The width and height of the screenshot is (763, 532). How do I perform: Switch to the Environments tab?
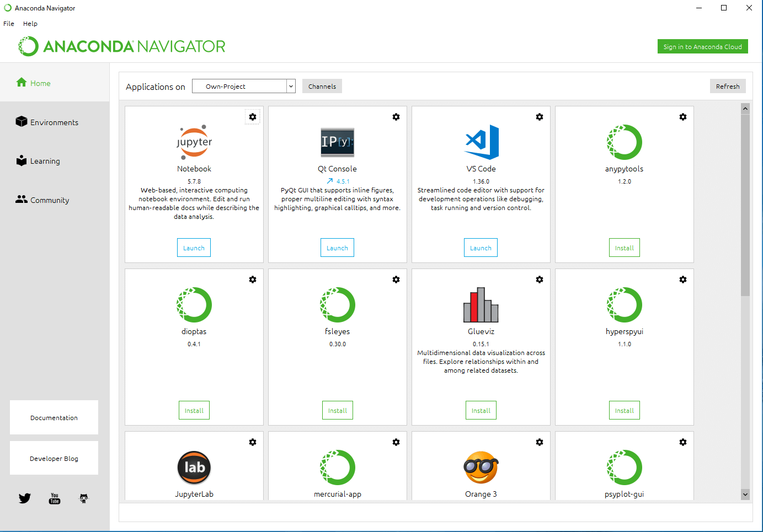coord(55,122)
